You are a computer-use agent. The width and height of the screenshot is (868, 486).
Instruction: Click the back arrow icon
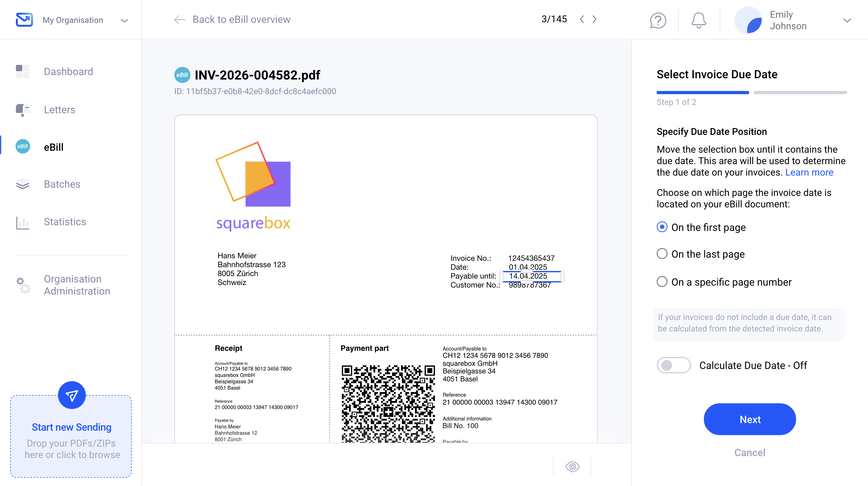[x=180, y=19]
